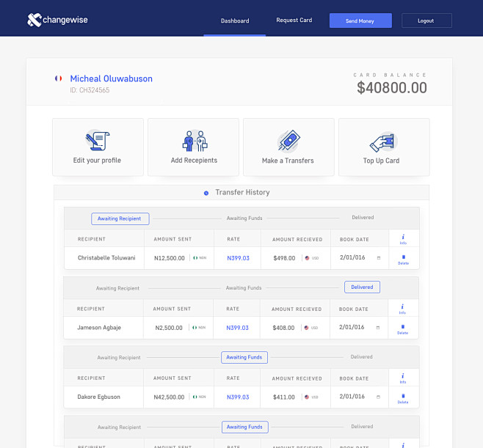Open USD currency selector for $408.00
This screenshot has width=483, height=448.
pos(311,328)
